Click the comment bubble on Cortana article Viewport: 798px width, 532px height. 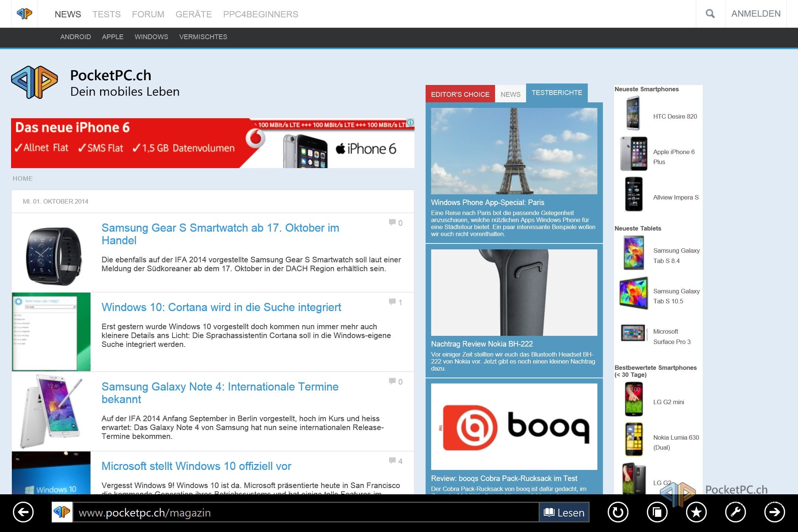pyautogui.click(x=392, y=302)
